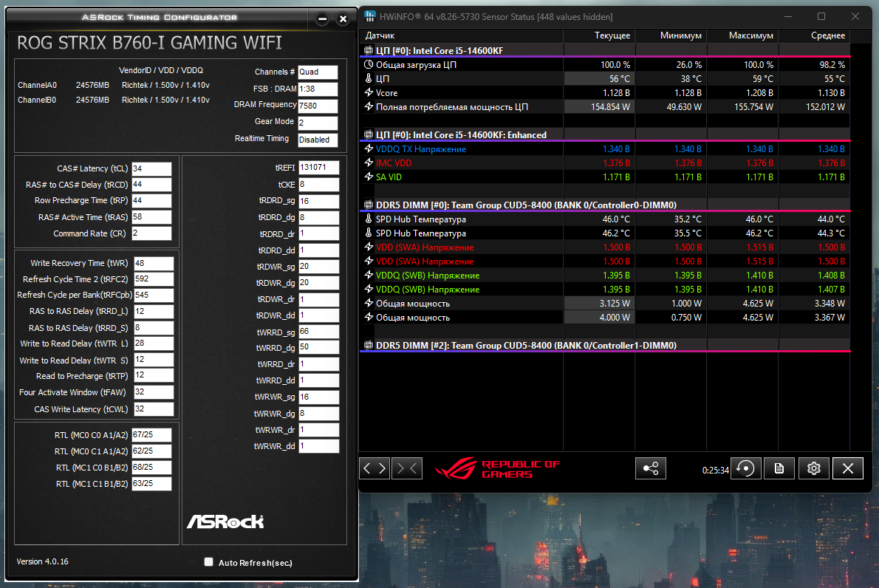Select the Текущее column header
879x588 pixels.
pos(599,35)
